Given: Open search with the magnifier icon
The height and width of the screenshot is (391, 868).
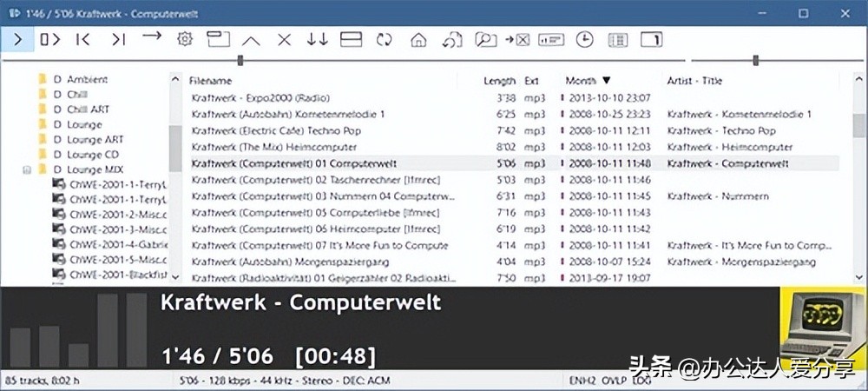Looking at the screenshot, I should tap(486, 40).
